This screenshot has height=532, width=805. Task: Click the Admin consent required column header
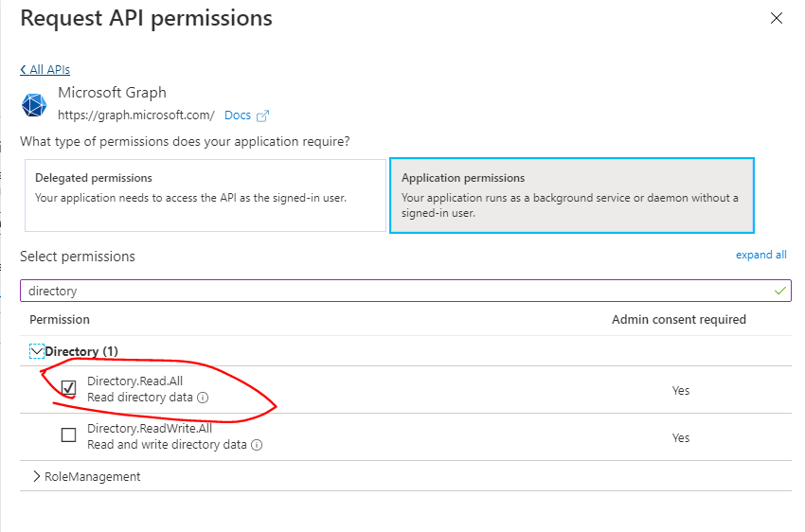679,320
